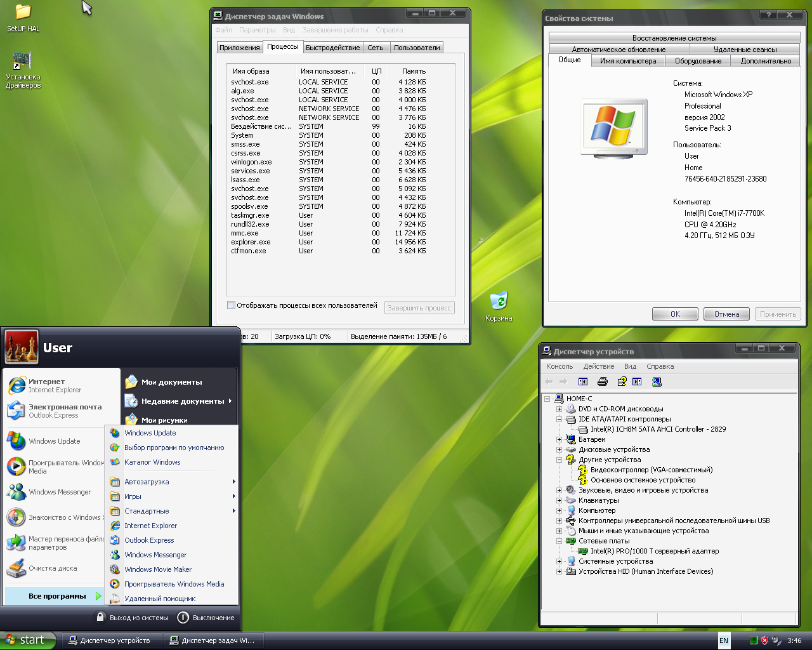Click the Intel(R) PRO/1000 T adapter icon

[583, 551]
